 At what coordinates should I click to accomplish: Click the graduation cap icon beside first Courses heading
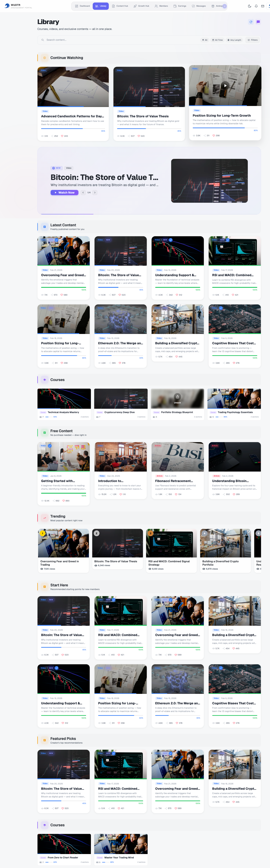44,380
